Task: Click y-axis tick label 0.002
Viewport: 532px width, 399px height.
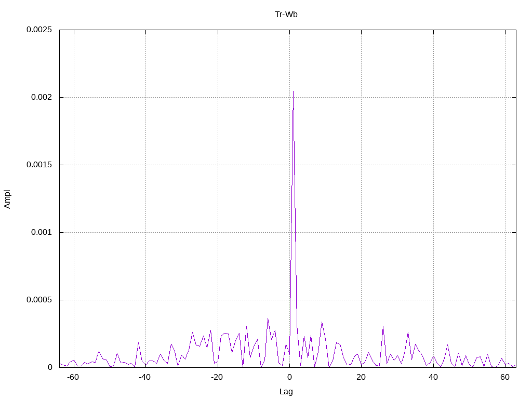Action: [42, 97]
